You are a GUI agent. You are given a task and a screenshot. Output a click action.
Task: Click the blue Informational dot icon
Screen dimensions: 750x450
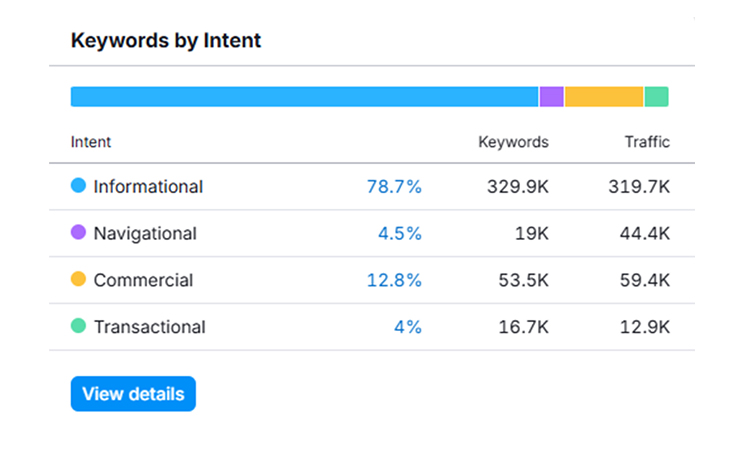tap(78, 186)
